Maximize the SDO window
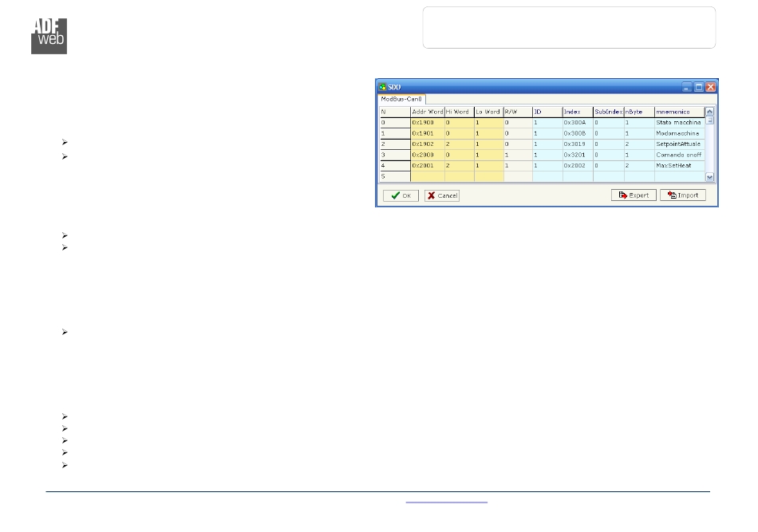758x532 pixels. [699, 87]
